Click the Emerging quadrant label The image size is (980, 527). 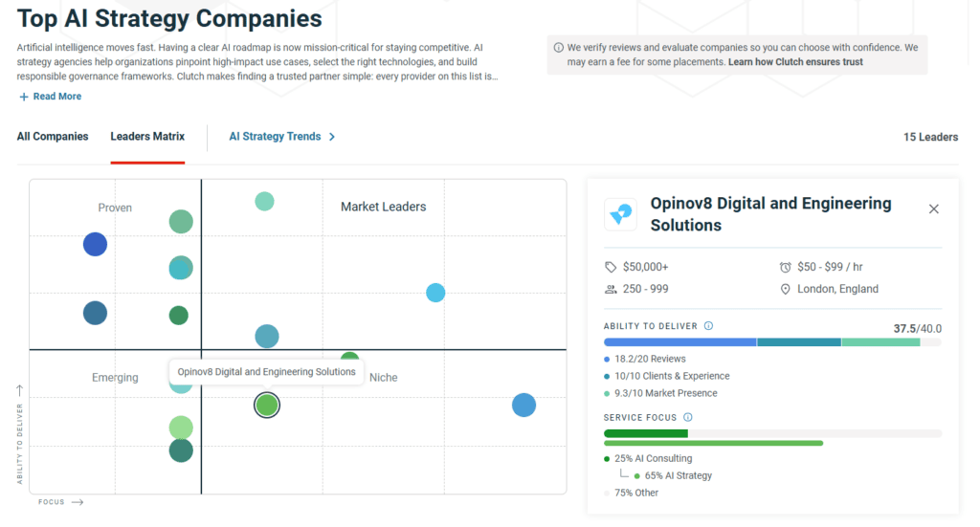(x=115, y=378)
